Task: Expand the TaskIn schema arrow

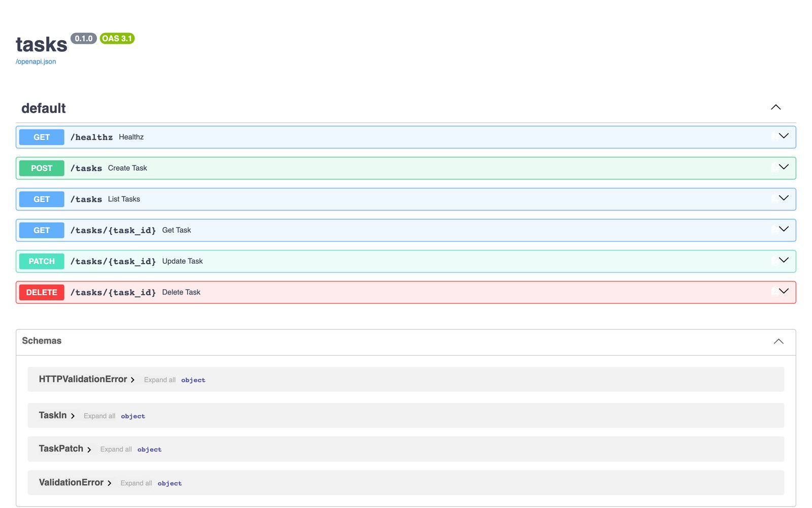Action: pos(73,416)
